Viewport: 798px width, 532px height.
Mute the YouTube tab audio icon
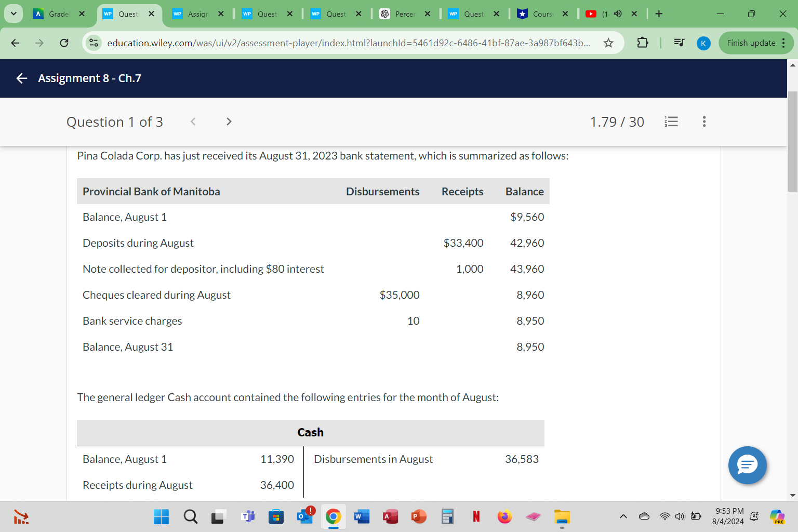(x=618, y=14)
